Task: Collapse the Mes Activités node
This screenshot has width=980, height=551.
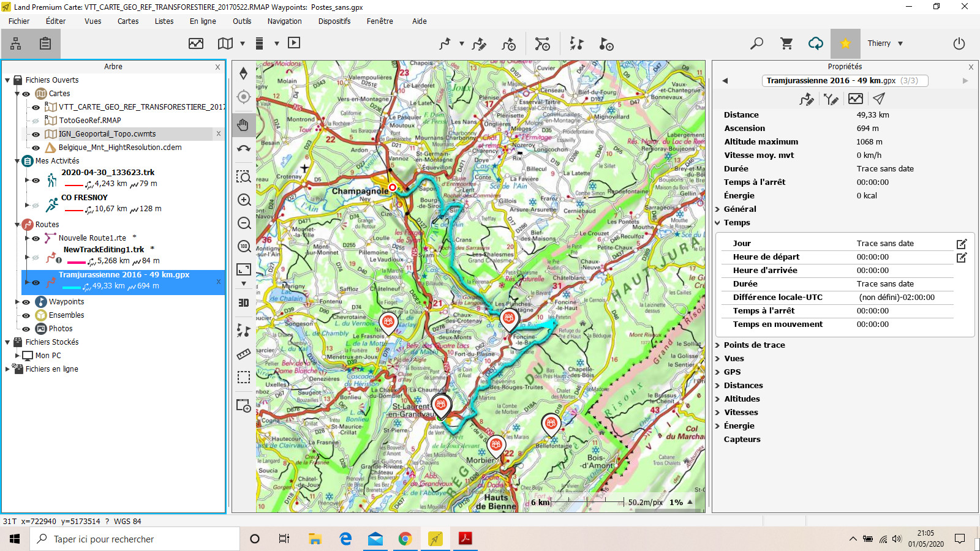Action: (17, 161)
